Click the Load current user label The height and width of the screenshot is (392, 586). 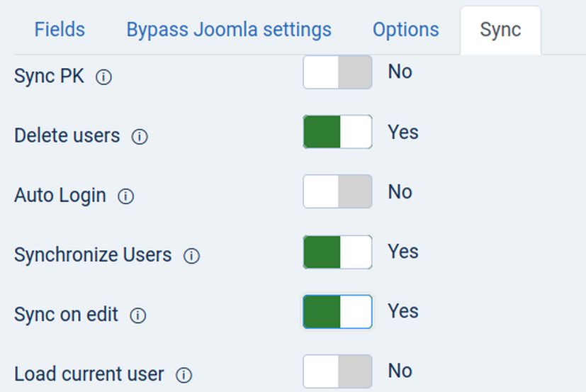[89, 374]
